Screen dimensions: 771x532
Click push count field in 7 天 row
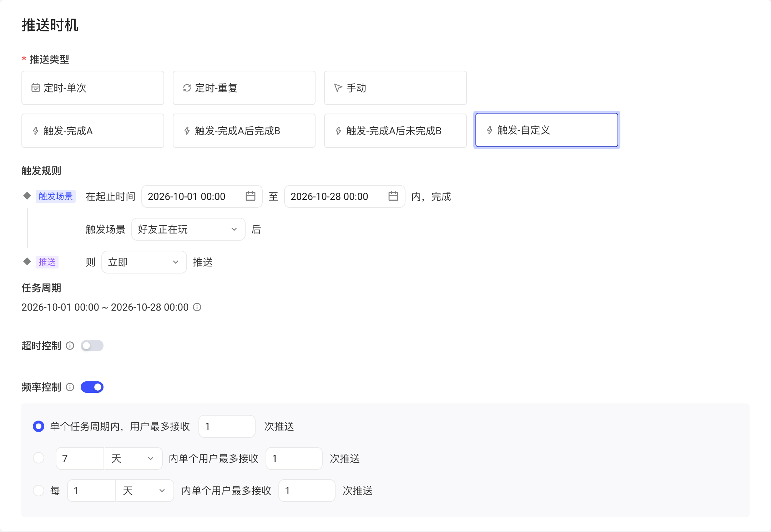pyautogui.click(x=294, y=458)
